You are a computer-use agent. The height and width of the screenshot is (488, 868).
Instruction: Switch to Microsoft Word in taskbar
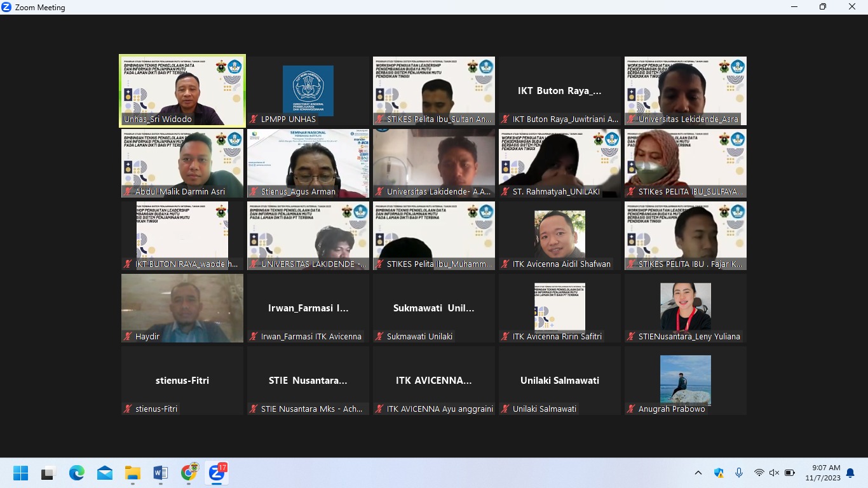coord(160,473)
